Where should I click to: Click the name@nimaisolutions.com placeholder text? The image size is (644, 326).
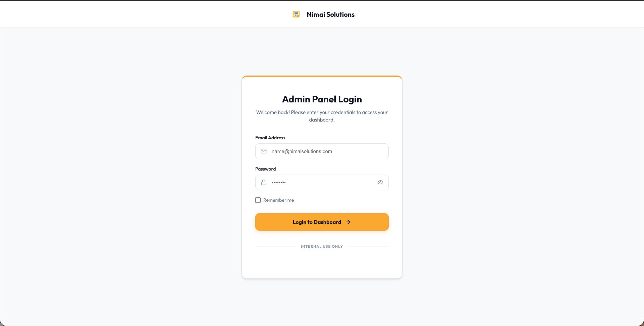[x=302, y=151]
